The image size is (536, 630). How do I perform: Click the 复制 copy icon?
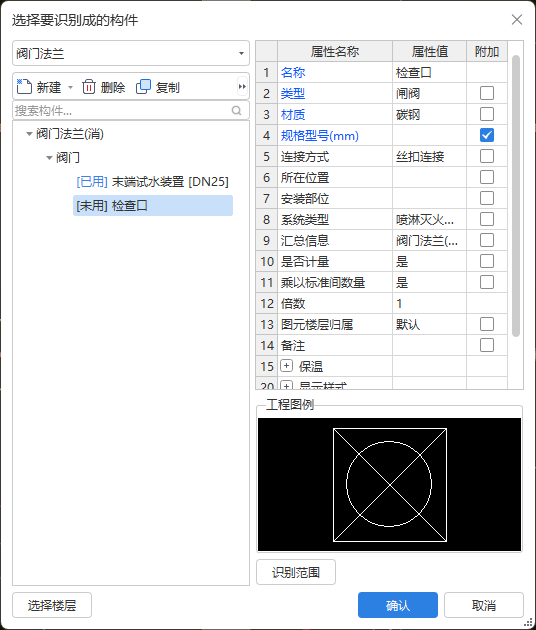[143, 86]
